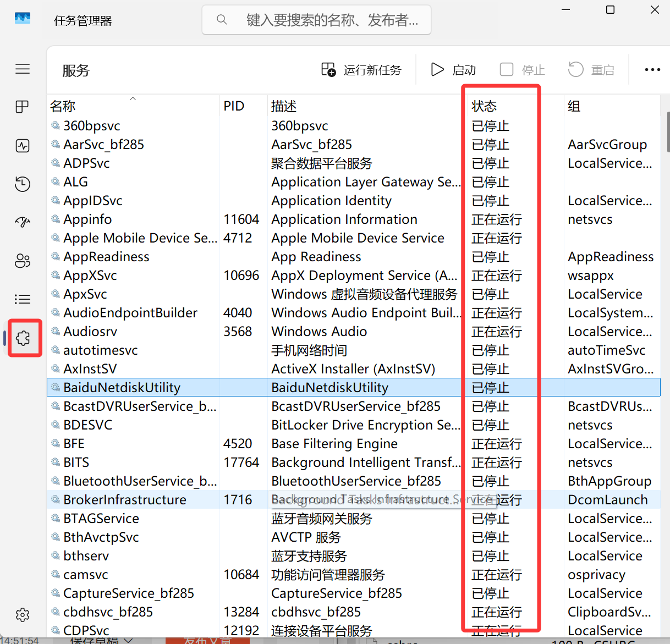Select the 360bpsvc service row
This screenshot has width=670, height=644.
[353, 126]
